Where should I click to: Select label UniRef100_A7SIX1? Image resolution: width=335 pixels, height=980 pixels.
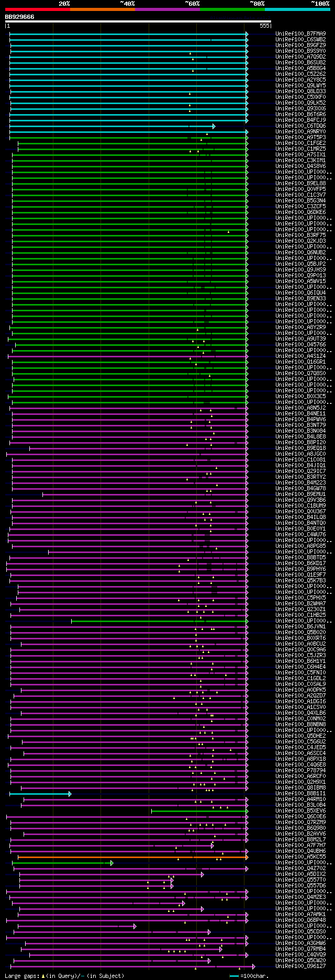[x=300, y=155]
